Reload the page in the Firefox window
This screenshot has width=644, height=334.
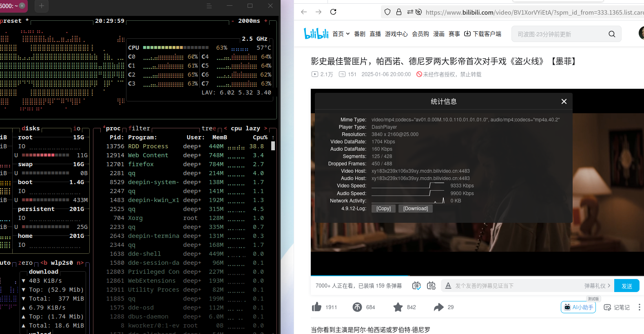[333, 12]
